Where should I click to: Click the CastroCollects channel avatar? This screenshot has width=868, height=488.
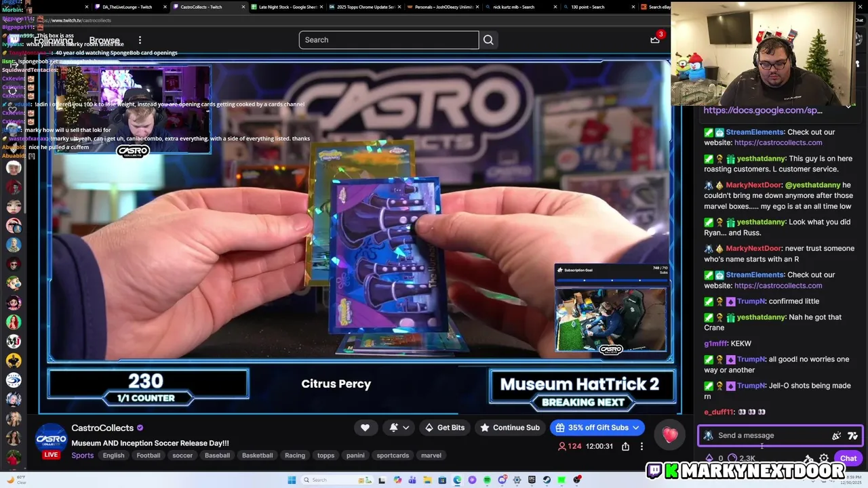click(x=50, y=438)
